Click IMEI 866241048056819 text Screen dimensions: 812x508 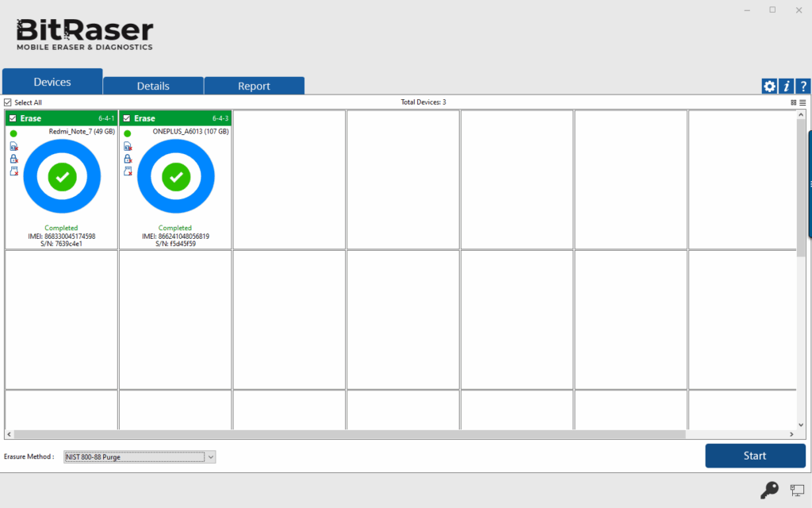coord(175,237)
